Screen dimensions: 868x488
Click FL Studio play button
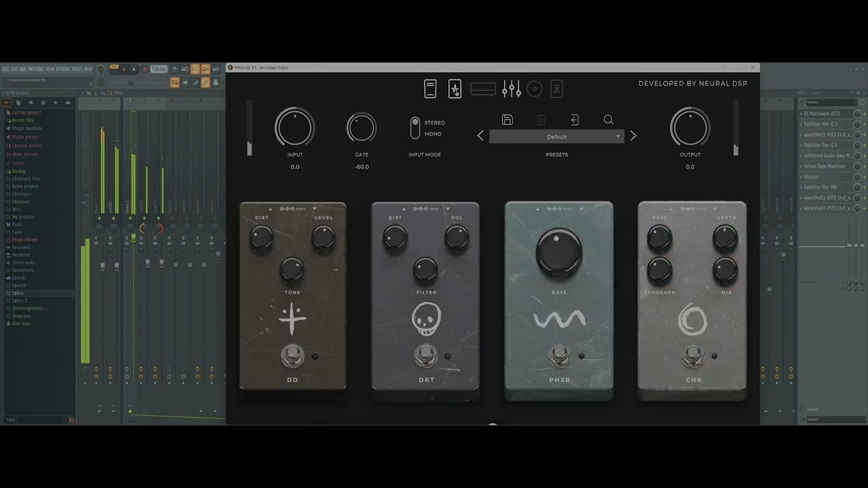[x=123, y=69]
